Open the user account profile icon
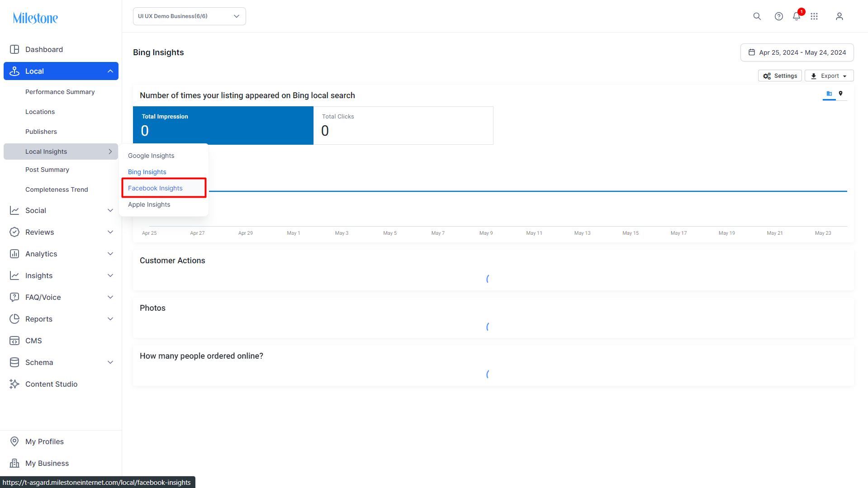This screenshot has width=868, height=488. [x=839, y=16]
